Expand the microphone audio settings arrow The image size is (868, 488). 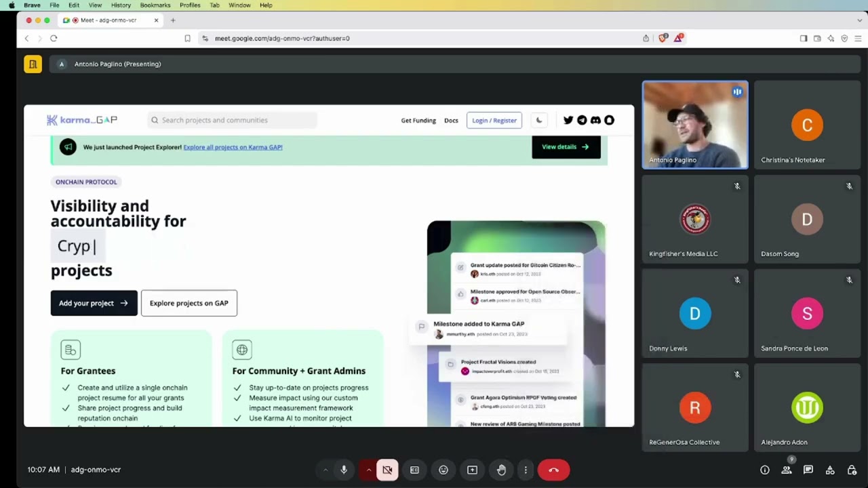click(325, 470)
